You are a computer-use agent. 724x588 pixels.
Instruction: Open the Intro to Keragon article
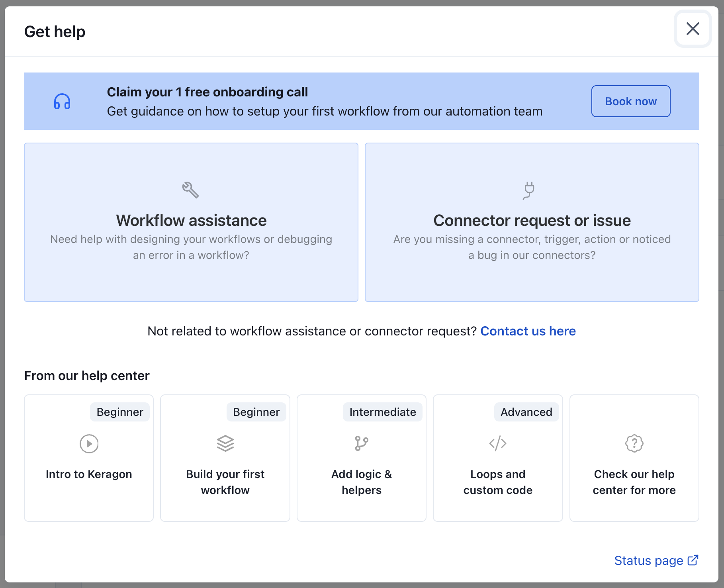(x=89, y=474)
